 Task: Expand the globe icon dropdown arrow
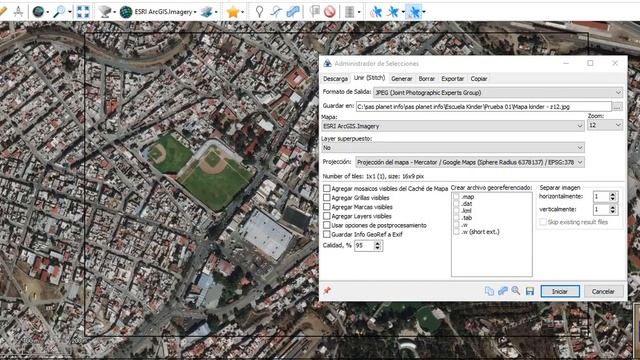pos(48,12)
